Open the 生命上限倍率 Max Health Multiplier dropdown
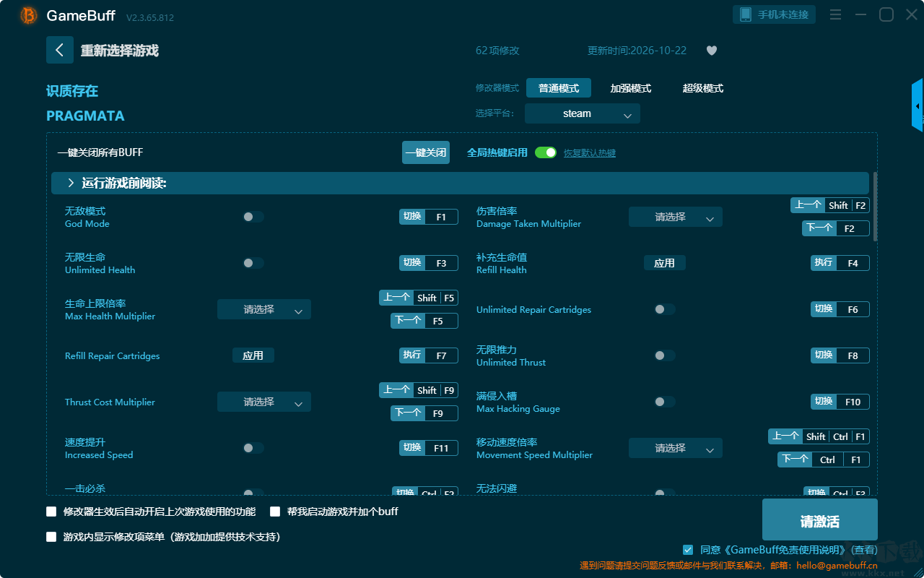This screenshot has width=924, height=578. 264,309
